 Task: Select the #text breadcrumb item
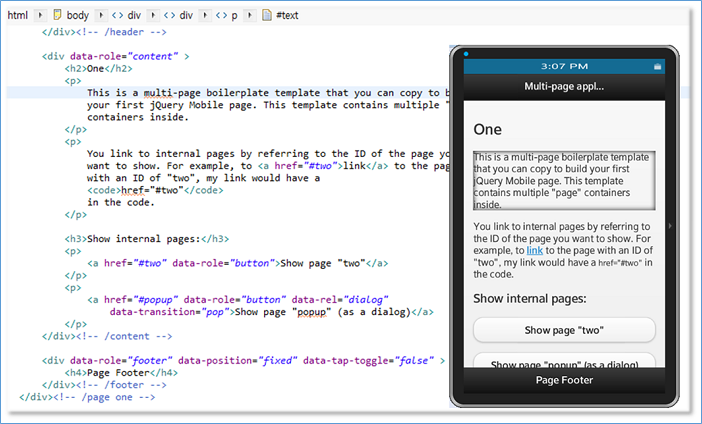290,16
